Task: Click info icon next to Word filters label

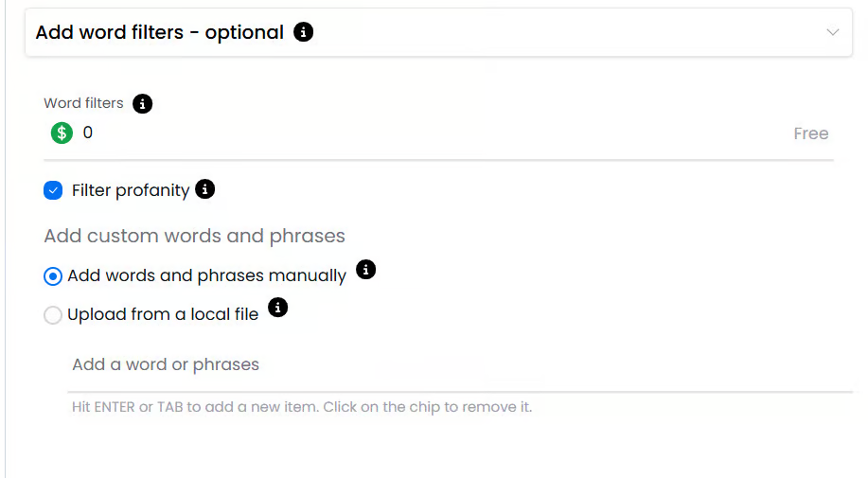Action: [142, 103]
